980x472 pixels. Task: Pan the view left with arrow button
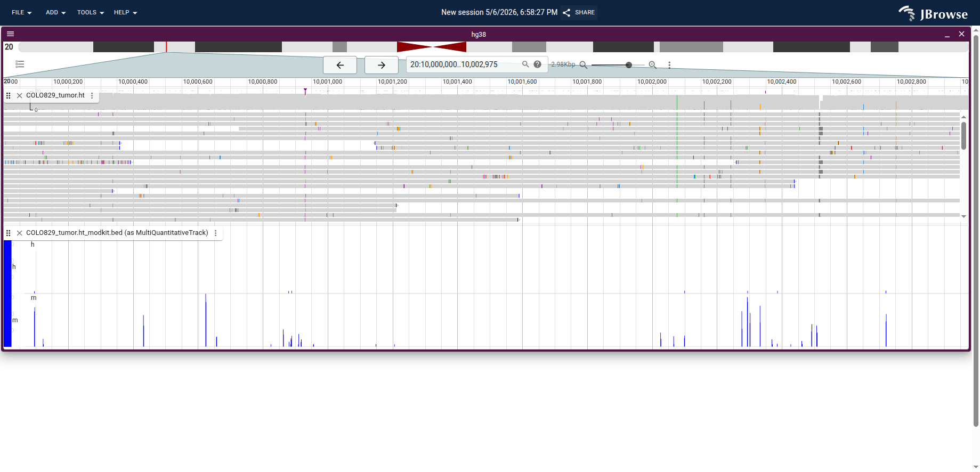tap(340, 65)
